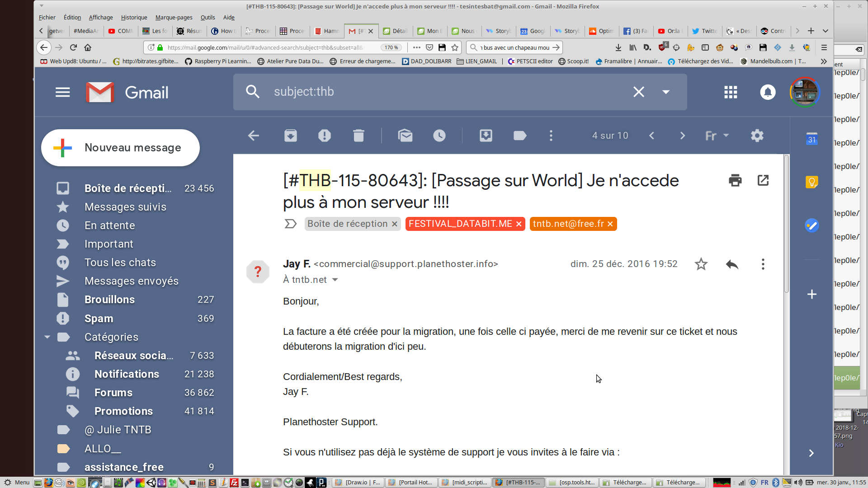The height and width of the screenshot is (488, 868).
Task: Open the Historique menu
Action: (x=134, y=18)
